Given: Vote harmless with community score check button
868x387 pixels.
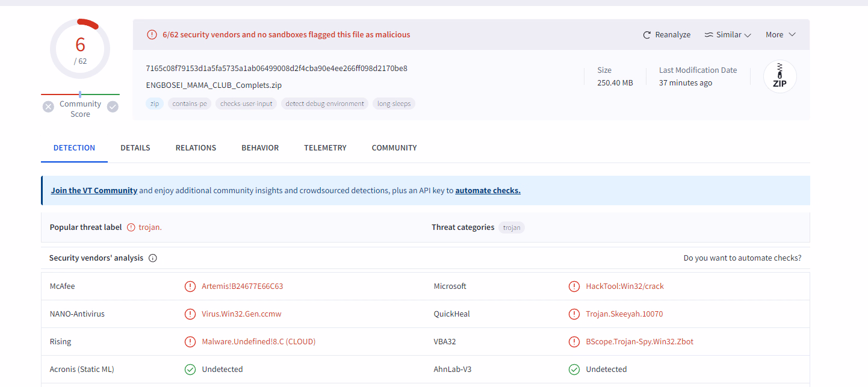Looking at the screenshot, I should click(113, 107).
